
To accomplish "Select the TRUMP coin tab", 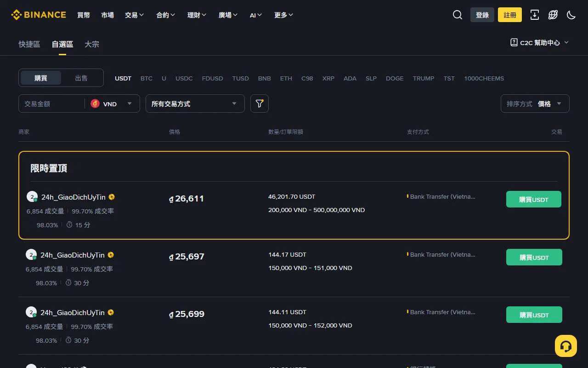I will [424, 78].
